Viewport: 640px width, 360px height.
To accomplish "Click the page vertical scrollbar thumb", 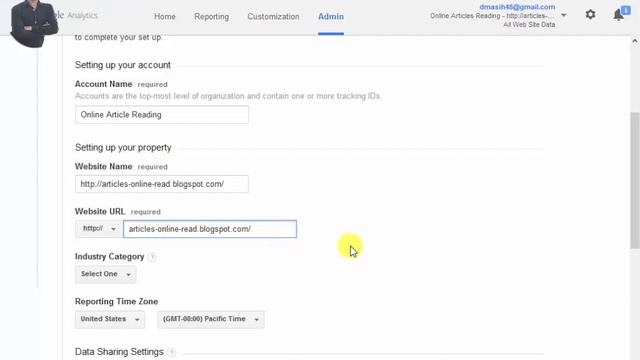I will (x=635, y=180).
